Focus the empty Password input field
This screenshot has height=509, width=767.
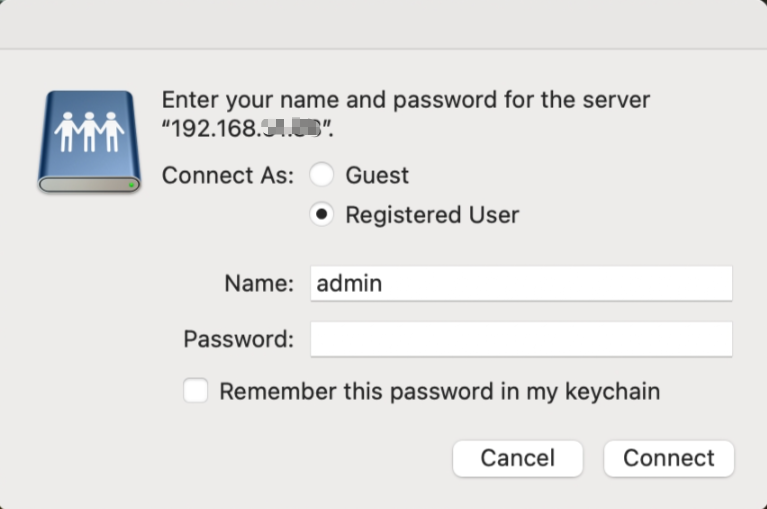click(521, 339)
